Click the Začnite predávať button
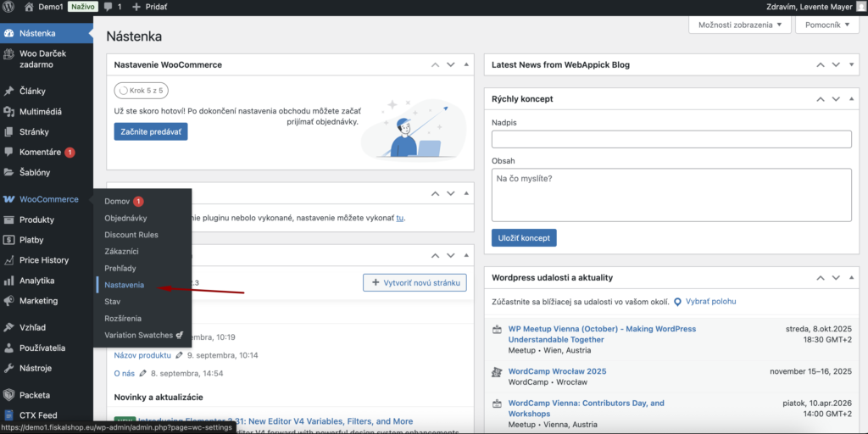Viewport: 868px width, 434px height. (x=151, y=131)
